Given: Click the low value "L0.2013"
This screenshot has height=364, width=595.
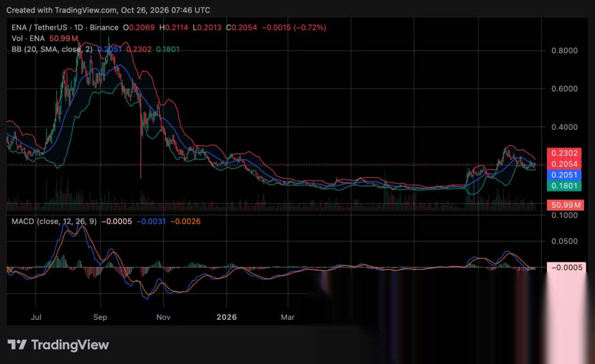Looking at the screenshot, I should (207, 28).
